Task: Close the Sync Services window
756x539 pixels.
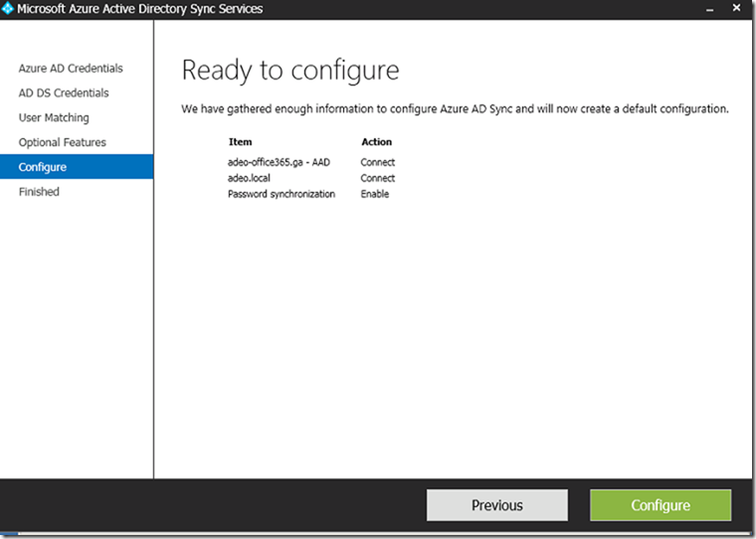Action: coord(736,8)
